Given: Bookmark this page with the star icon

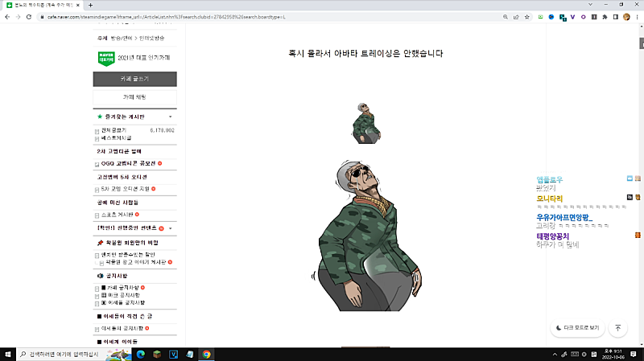Looking at the screenshot, I should tap(527, 17).
